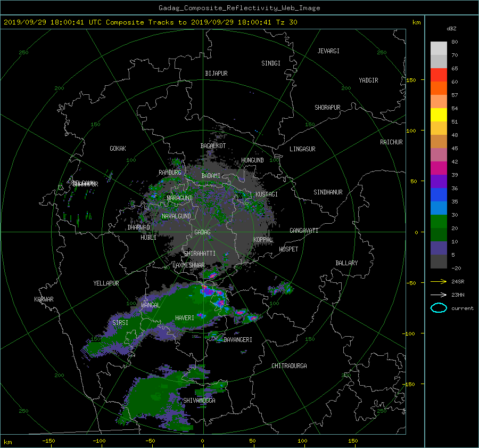Click the dBZ scale heading
Image resolution: width=479 pixels, height=448 pixels.
click(451, 29)
